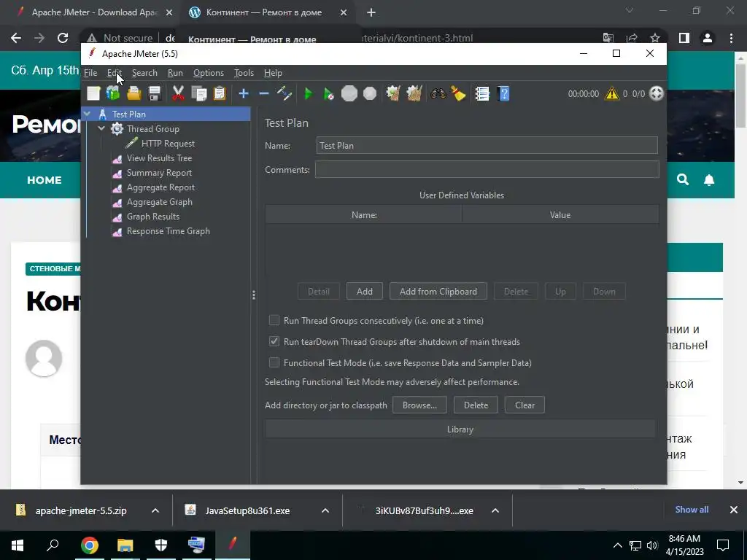Expand JavaSetup8u361.exe download options arrow
Image resolution: width=747 pixels, height=560 pixels.
click(x=325, y=510)
